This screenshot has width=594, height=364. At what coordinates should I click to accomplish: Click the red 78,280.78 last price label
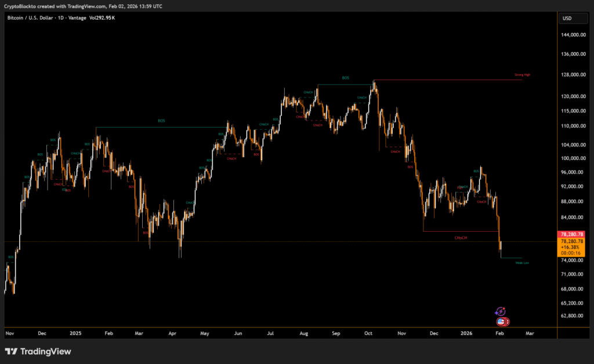pos(571,234)
